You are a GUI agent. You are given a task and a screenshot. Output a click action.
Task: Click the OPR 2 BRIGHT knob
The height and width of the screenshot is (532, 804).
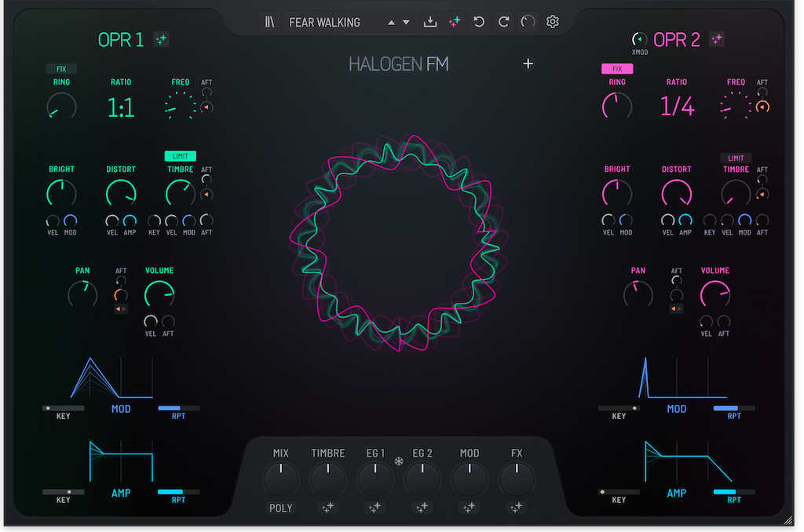(x=617, y=194)
